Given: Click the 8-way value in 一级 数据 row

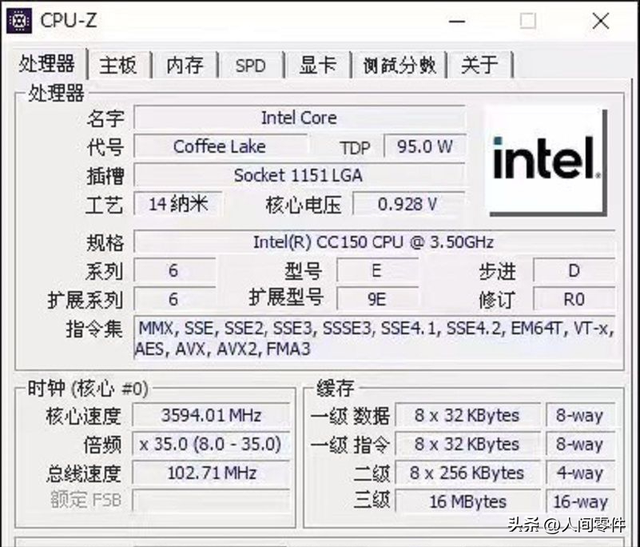Looking at the screenshot, I should (580, 416).
